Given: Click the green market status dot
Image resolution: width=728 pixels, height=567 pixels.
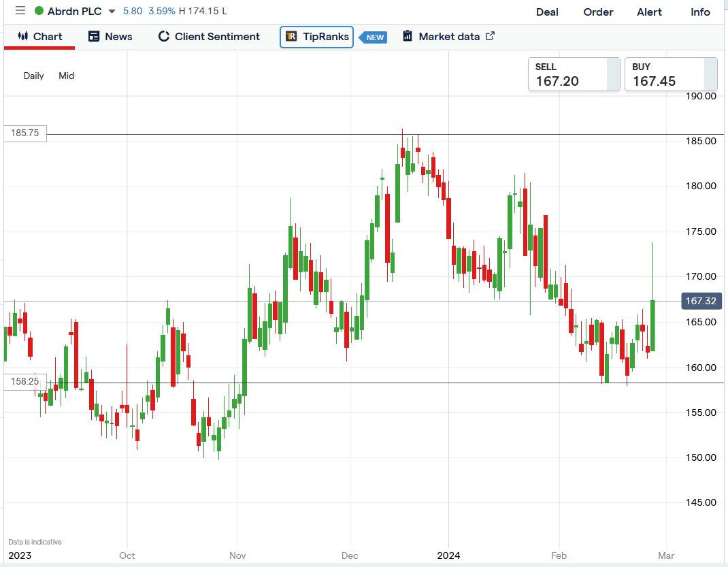Looking at the screenshot, I should pos(39,11).
